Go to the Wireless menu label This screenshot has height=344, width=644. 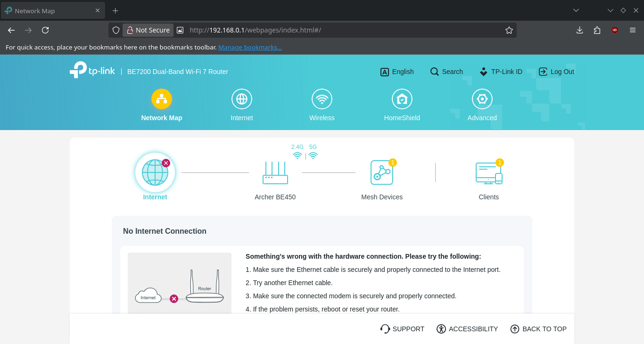(x=322, y=118)
